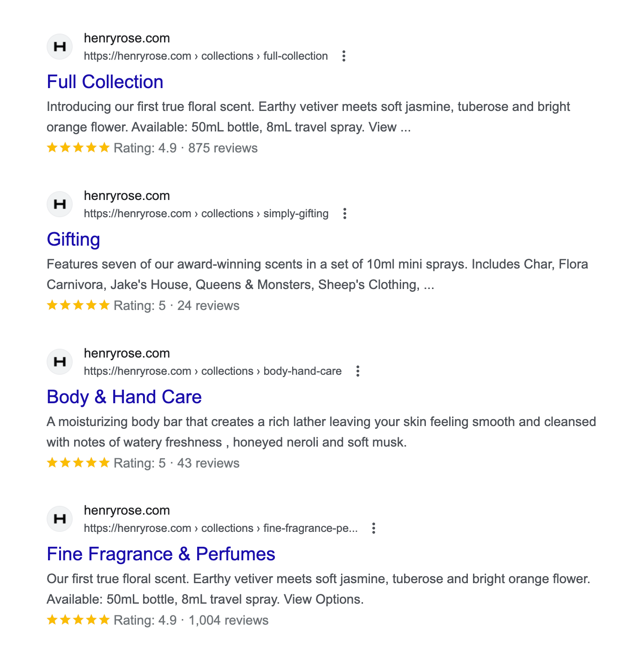Click the body-hand-care breadcrumb URL

point(212,372)
